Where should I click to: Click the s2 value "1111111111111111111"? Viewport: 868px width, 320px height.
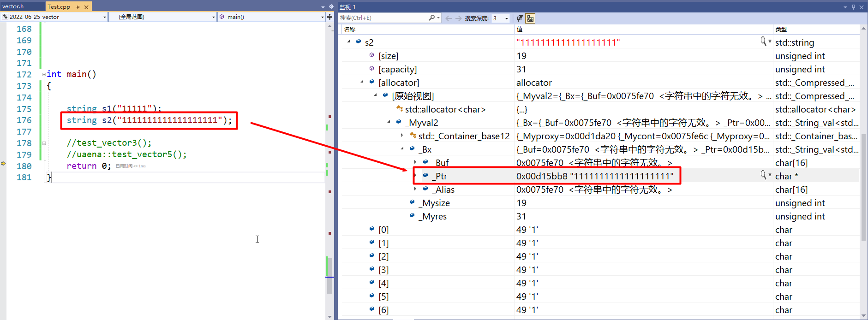[x=568, y=42]
